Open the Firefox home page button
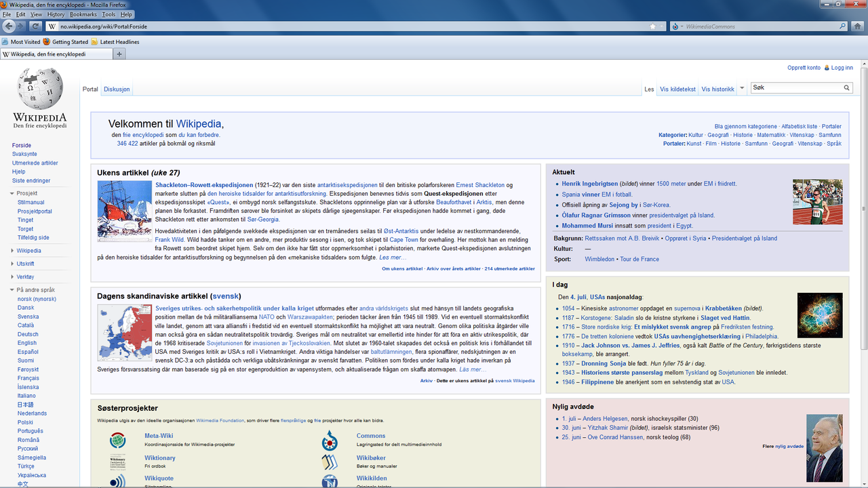The image size is (868, 488). tap(859, 26)
